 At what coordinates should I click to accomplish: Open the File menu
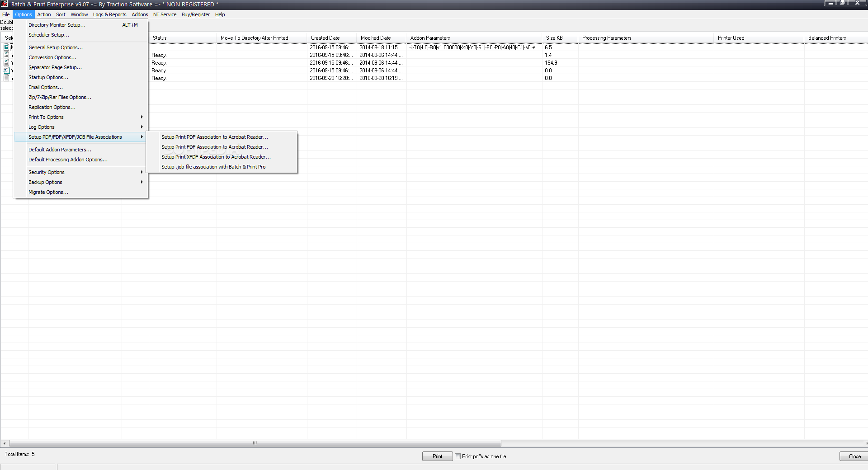point(6,14)
